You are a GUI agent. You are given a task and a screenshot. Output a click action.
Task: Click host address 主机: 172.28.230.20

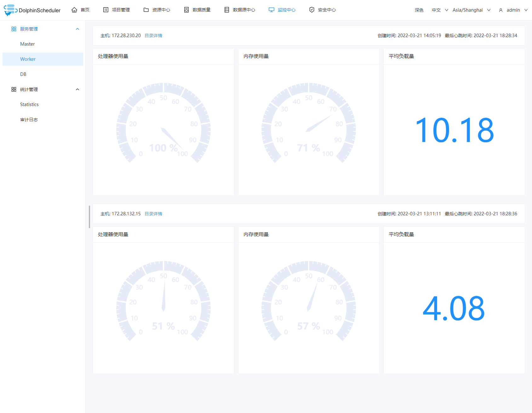point(121,36)
